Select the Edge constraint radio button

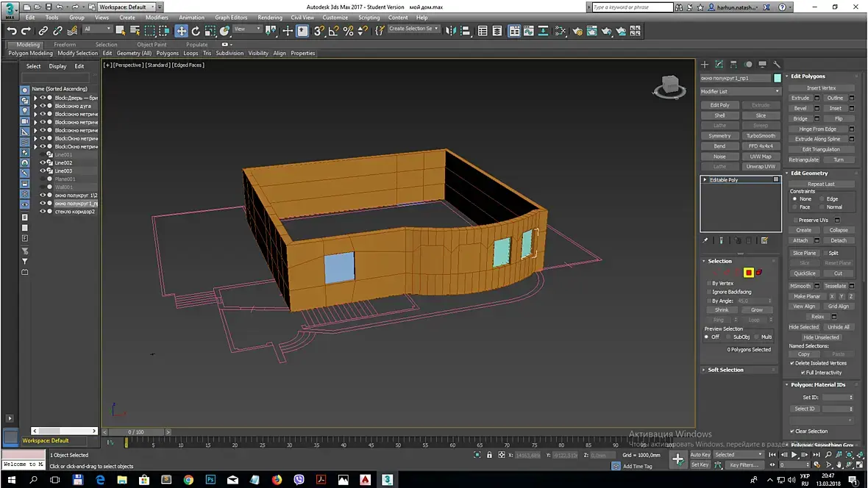coord(822,198)
